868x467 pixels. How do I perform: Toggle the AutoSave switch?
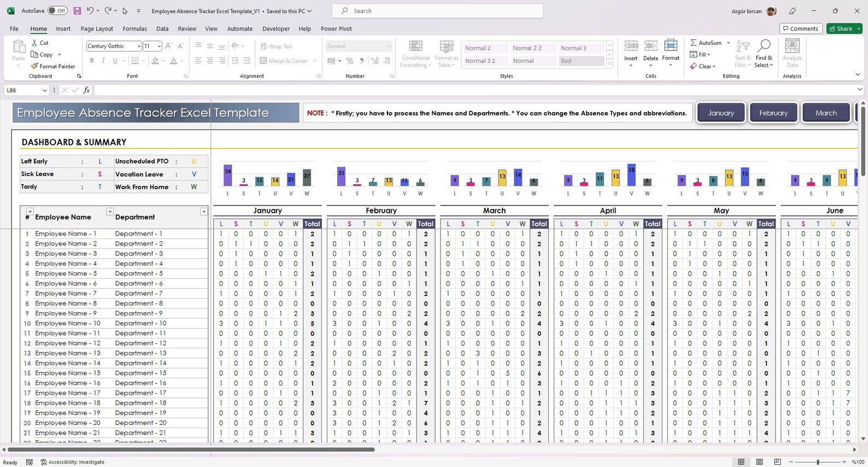(x=57, y=11)
